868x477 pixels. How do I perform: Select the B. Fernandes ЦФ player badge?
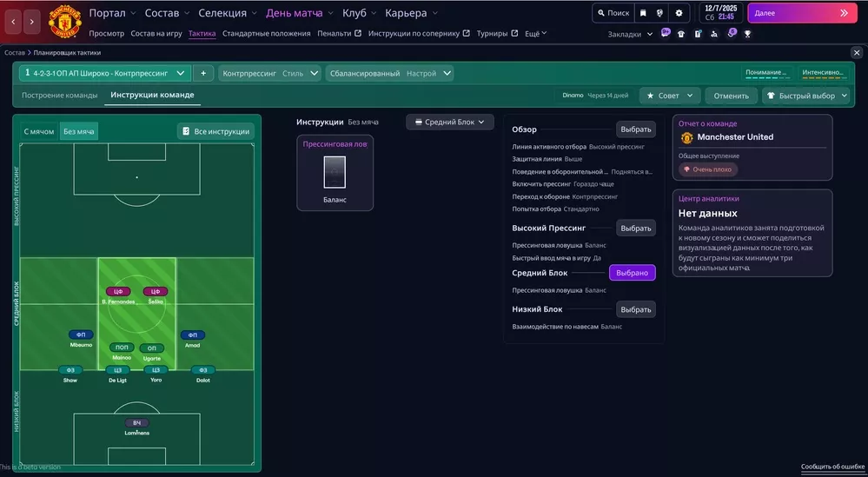(x=118, y=292)
